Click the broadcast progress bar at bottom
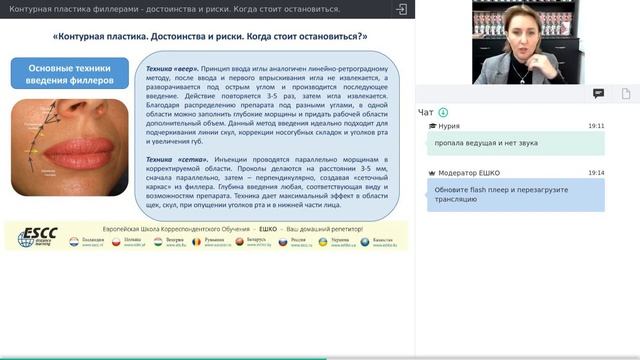The image size is (640, 360). [x=320, y=358]
